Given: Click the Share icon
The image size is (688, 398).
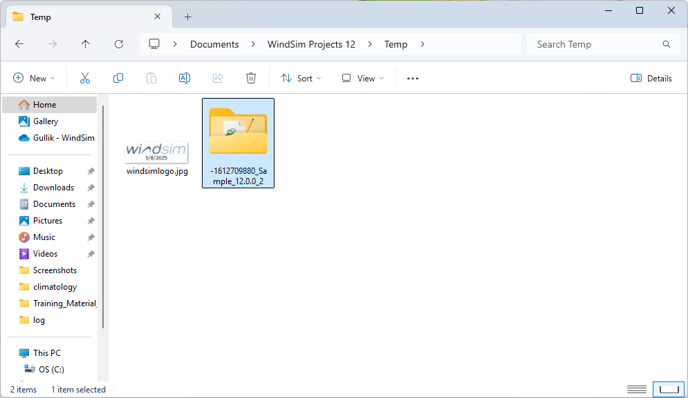Looking at the screenshot, I should click(x=218, y=78).
